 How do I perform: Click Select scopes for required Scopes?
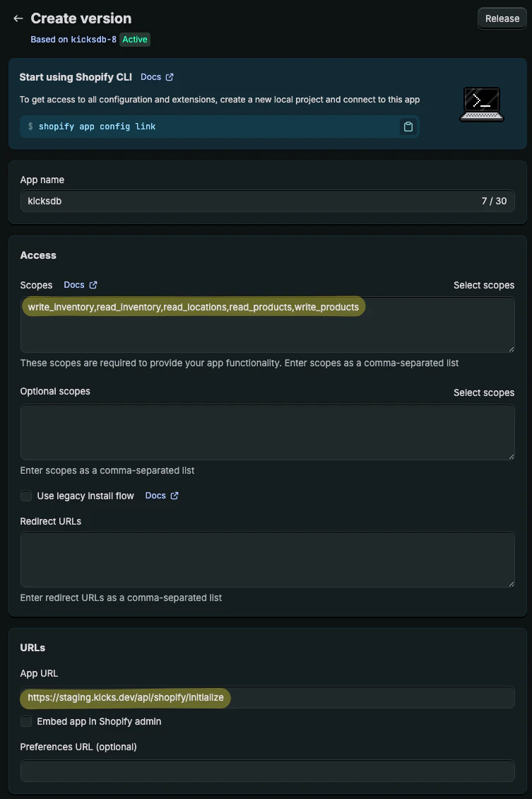pos(484,285)
